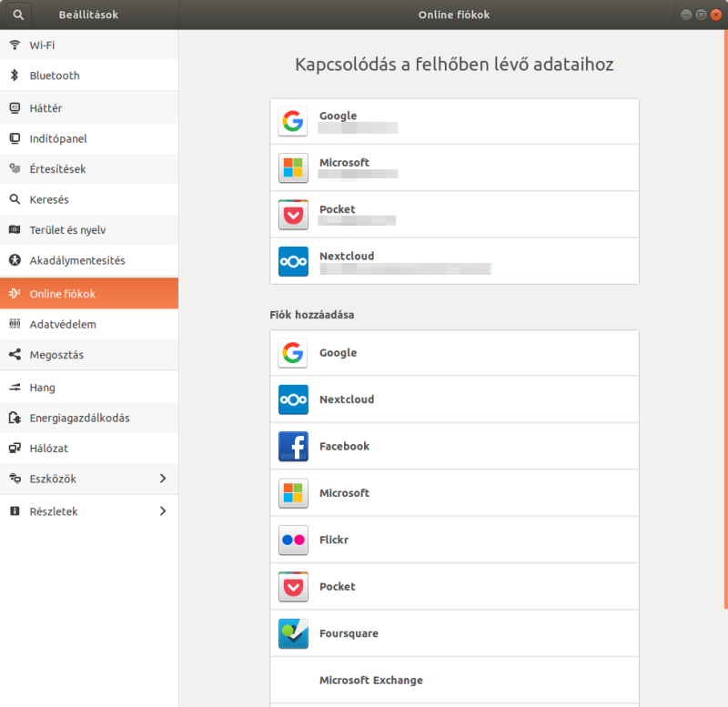Click the Indítópanel icon in sidebar
728x707 pixels.
[15, 138]
